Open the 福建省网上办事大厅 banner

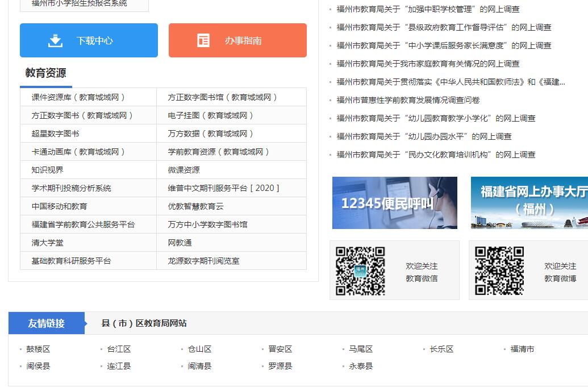click(529, 203)
